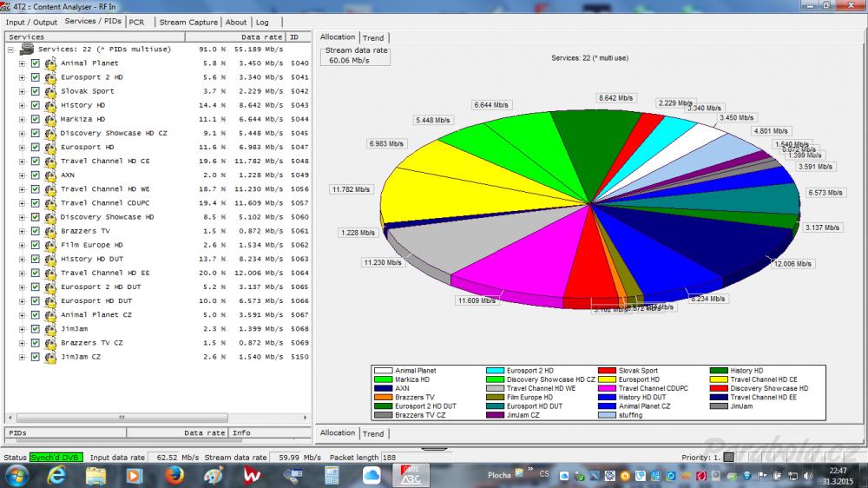Image resolution: width=868 pixels, height=488 pixels.
Task: Sort by the Data rate column header
Action: coord(234,37)
